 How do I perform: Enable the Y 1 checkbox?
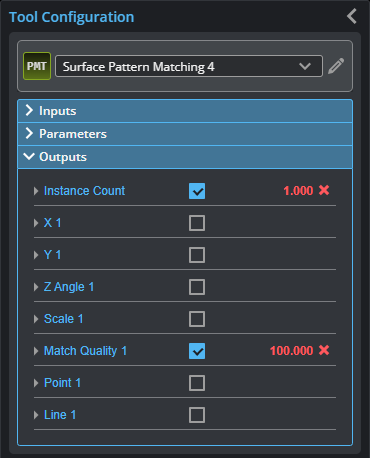(x=197, y=255)
